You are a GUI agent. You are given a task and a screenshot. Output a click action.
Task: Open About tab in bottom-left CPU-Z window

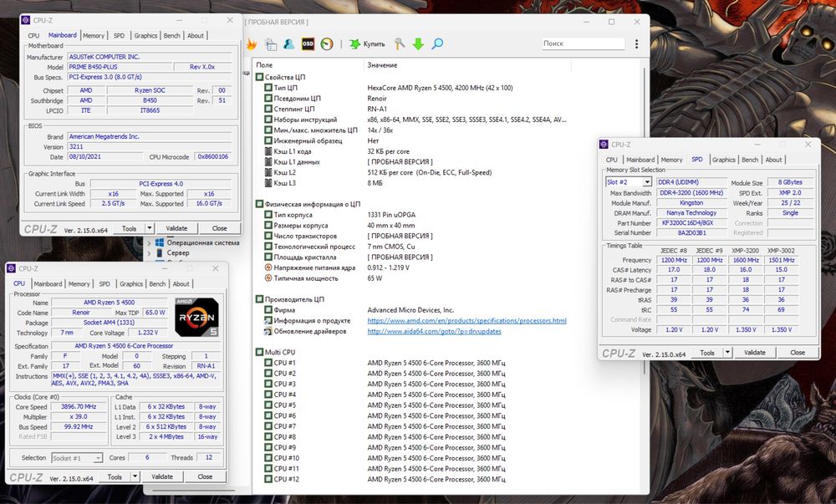181,284
